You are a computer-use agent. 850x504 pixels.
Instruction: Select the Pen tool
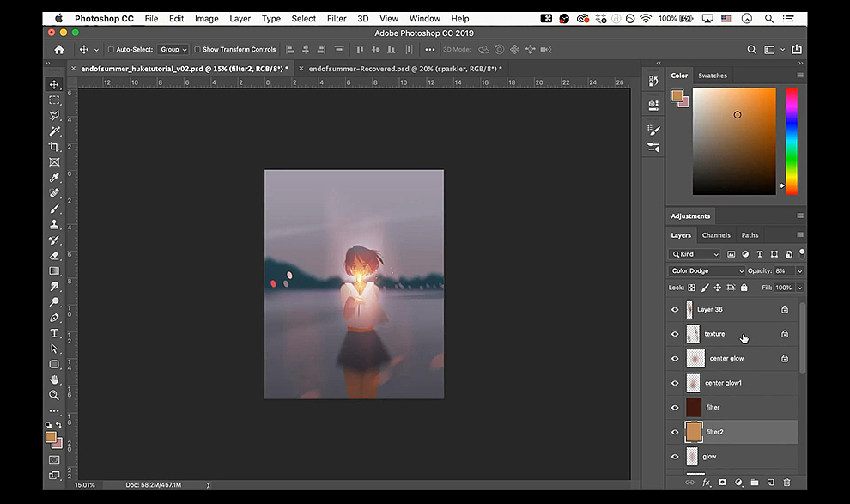coord(54,318)
